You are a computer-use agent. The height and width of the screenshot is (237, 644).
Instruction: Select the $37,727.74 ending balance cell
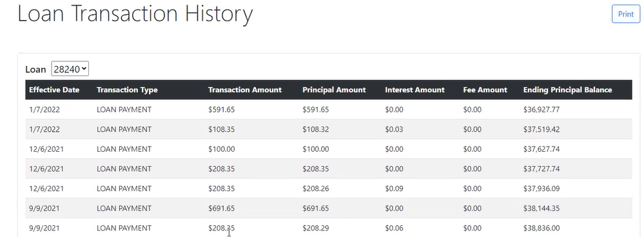(542, 169)
